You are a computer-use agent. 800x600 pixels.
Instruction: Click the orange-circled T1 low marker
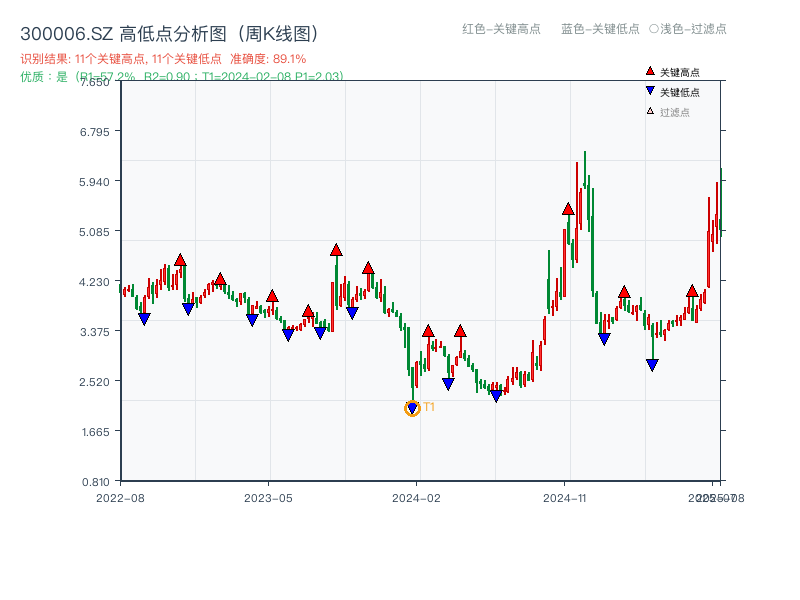coord(412,408)
